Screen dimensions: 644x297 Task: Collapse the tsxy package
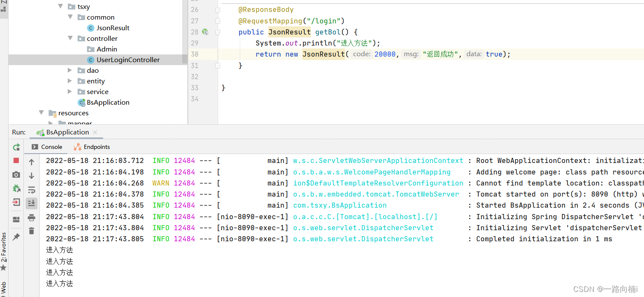60,7
